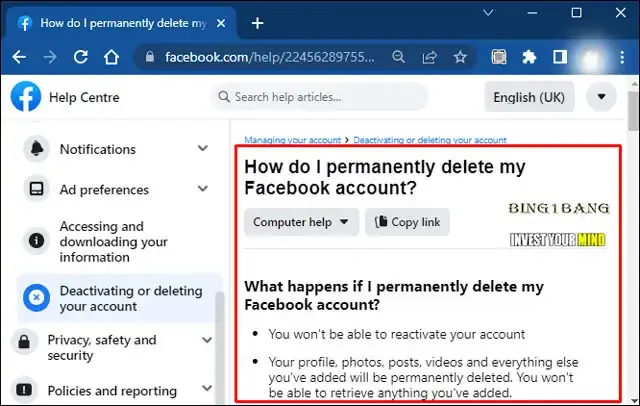Select Policies and reporting in sidebar
Viewport: 640px width, 406px height.
point(112,390)
